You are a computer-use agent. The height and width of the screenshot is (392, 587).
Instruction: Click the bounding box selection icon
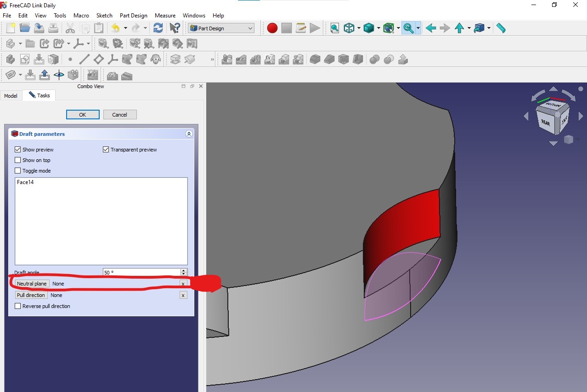(x=389, y=28)
